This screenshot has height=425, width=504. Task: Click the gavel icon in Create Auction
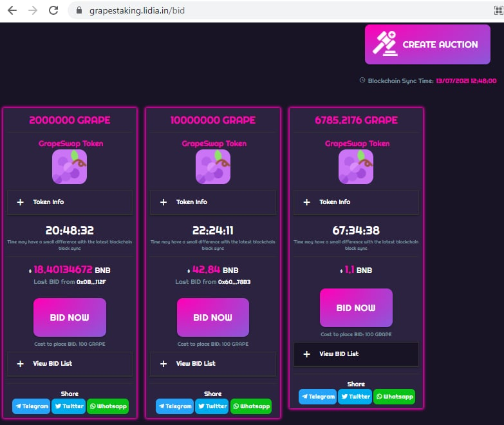tap(385, 44)
